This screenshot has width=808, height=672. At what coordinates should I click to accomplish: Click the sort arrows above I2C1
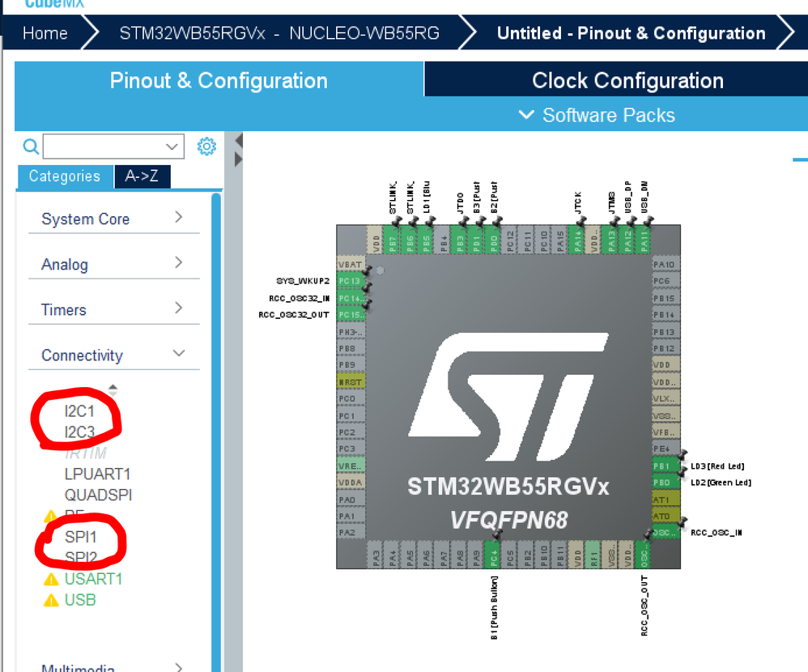point(113,389)
